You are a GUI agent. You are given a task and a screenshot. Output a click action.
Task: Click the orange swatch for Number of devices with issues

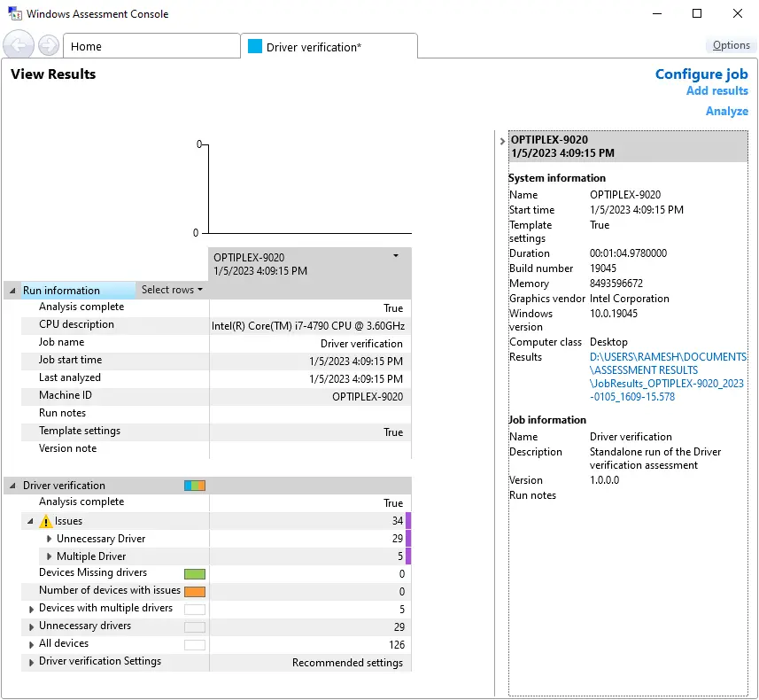click(x=195, y=592)
